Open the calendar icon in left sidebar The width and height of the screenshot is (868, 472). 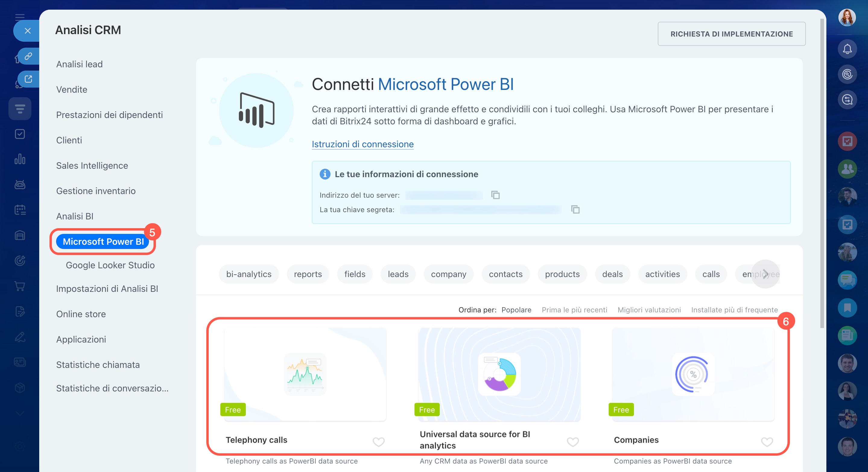(20, 210)
